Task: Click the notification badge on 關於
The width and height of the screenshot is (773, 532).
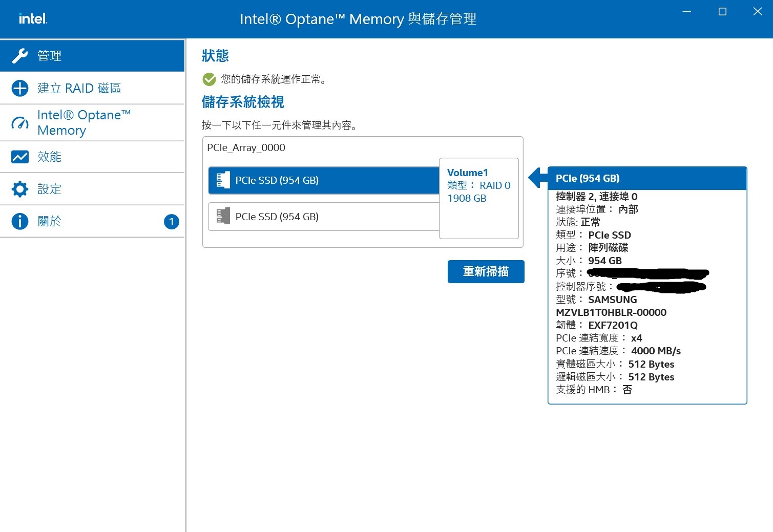Action: [171, 222]
